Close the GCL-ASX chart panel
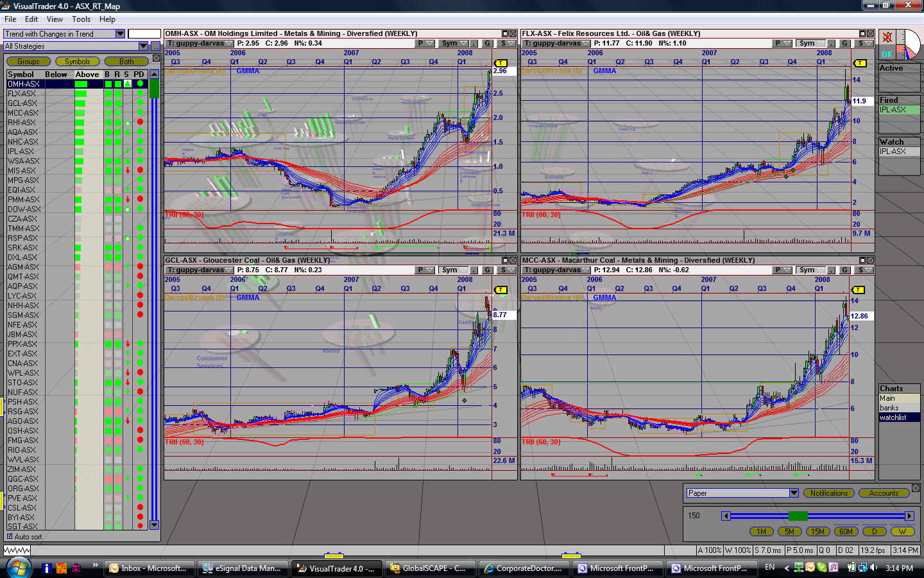Image resolution: width=924 pixels, height=578 pixels. click(513, 260)
